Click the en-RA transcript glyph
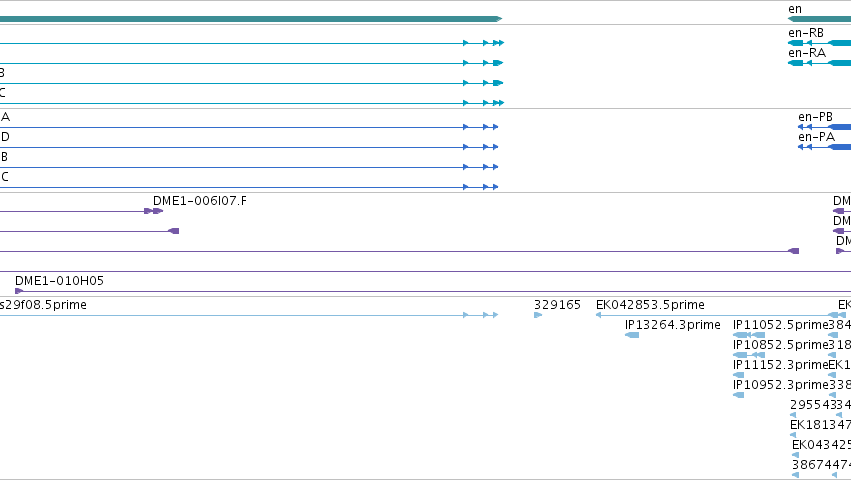Viewport: 851px width, 480px height. (820, 63)
